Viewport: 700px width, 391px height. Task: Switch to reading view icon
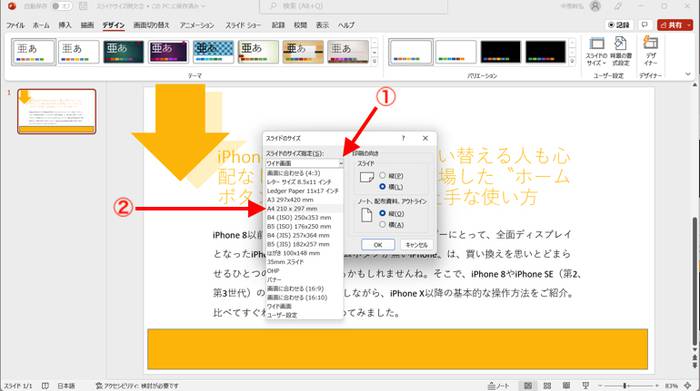[x=566, y=386]
